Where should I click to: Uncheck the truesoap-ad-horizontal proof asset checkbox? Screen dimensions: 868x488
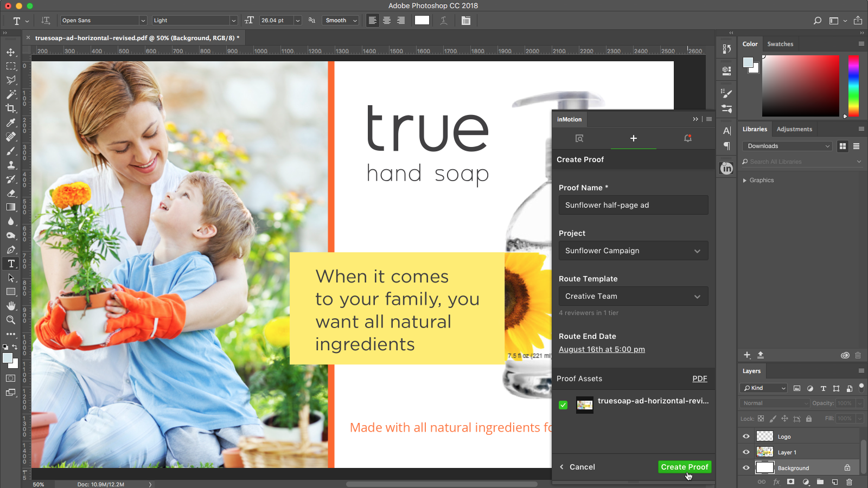coord(563,405)
